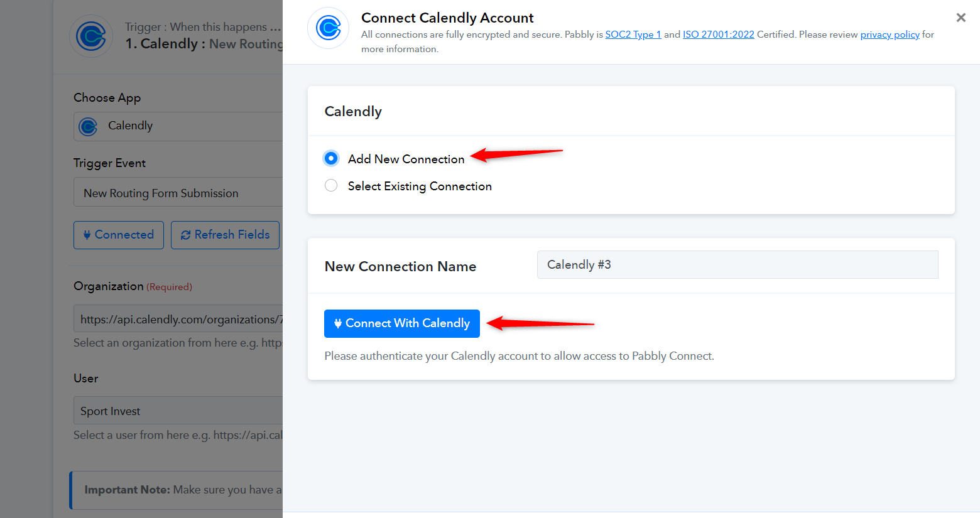Click the refresh icon beside Refresh Fields
This screenshot has height=518, width=980.
(x=185, y=235)
